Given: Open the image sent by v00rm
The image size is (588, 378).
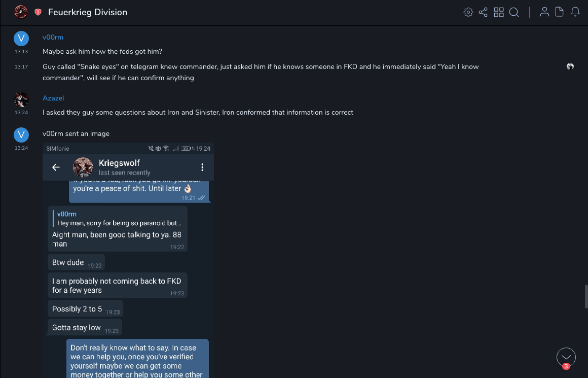Looking at the screenshot, I should [x=128, y=260].
